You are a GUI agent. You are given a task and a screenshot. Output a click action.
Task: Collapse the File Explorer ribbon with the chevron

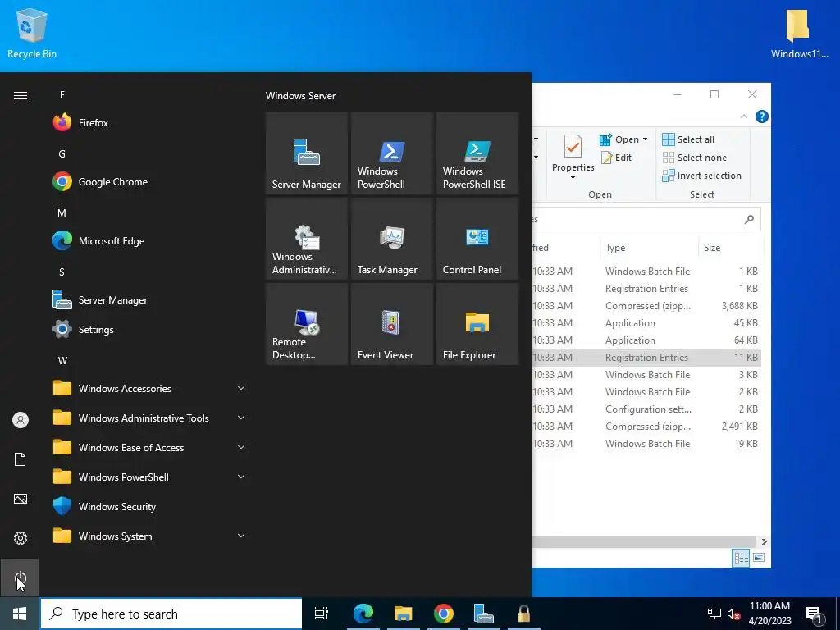pos(743,116)
